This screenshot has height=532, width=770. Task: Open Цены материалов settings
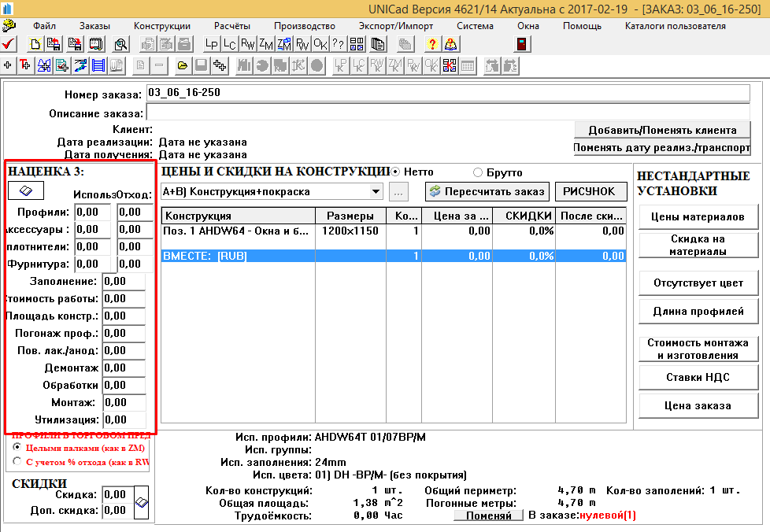[698, 217]
